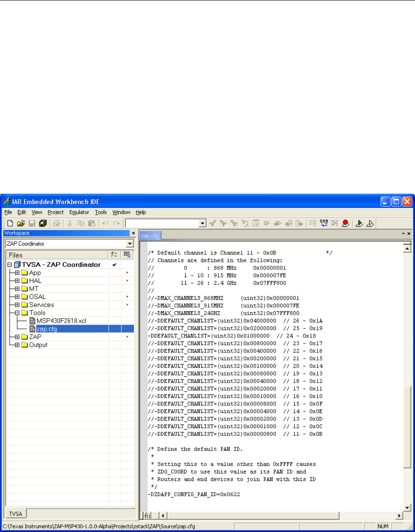The width and height of the screenshot is (415, 532).
Task: Click the Go To line icon
Action: [x=256, y=223]
